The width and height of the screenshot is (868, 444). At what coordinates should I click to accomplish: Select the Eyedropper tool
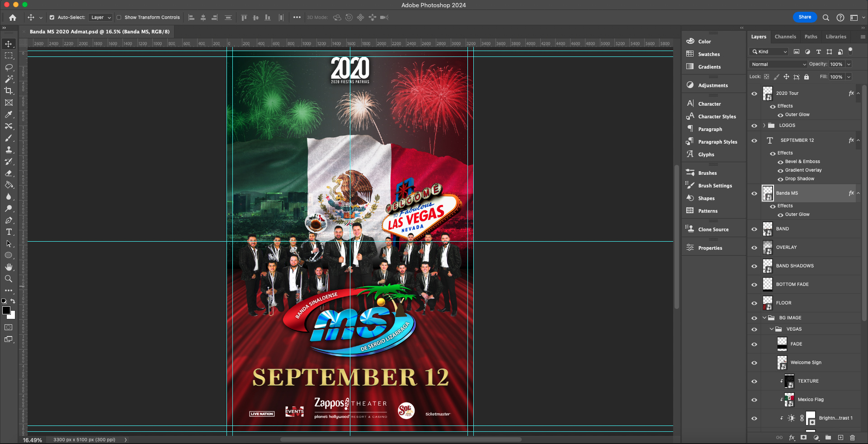tap(9, 114)
